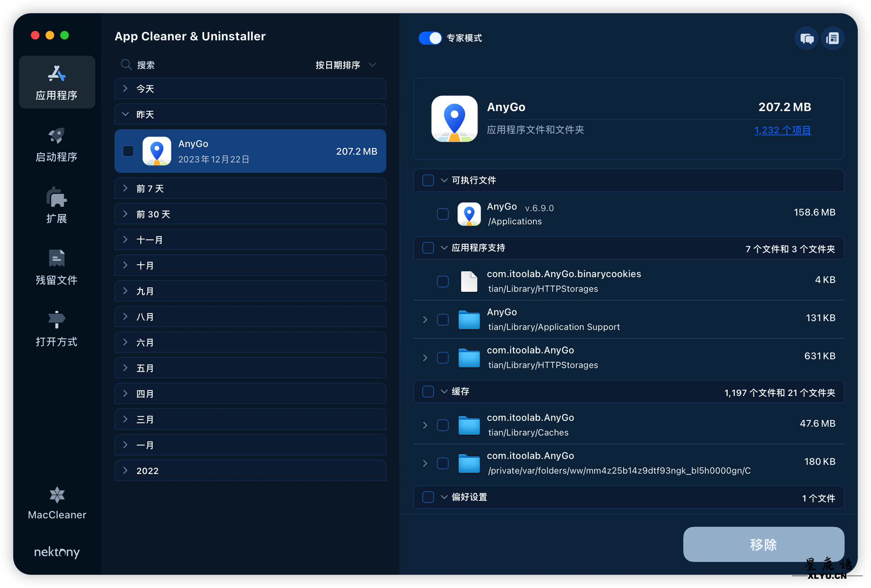Expand the 180 KB private/var folder row
Screen dimensions: 871x588
click(425, 464)
